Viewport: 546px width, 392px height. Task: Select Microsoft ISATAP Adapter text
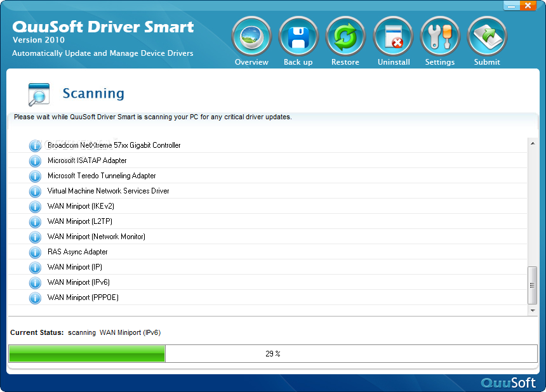(x=87, y=160)
